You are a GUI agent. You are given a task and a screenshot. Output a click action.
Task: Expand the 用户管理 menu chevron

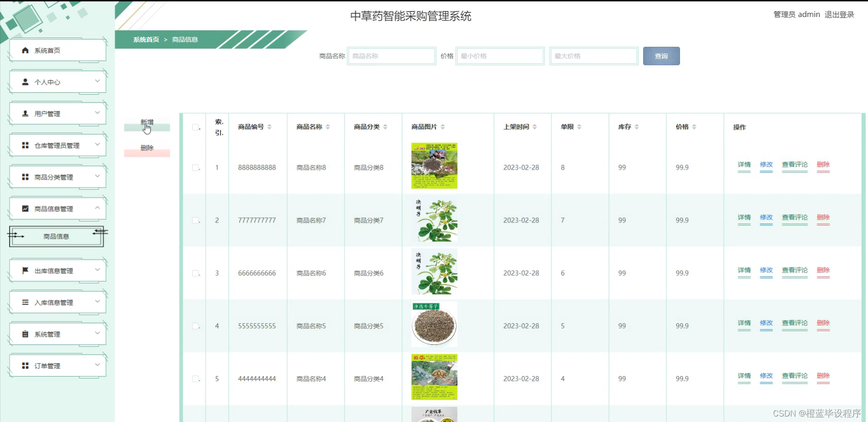click(97, 113)
